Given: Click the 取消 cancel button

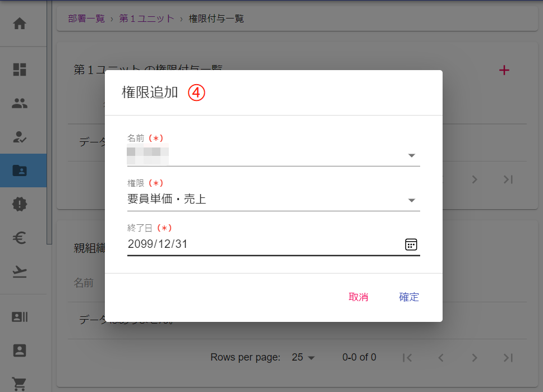Looking at the screenshot, I should [x=358, y=297].
